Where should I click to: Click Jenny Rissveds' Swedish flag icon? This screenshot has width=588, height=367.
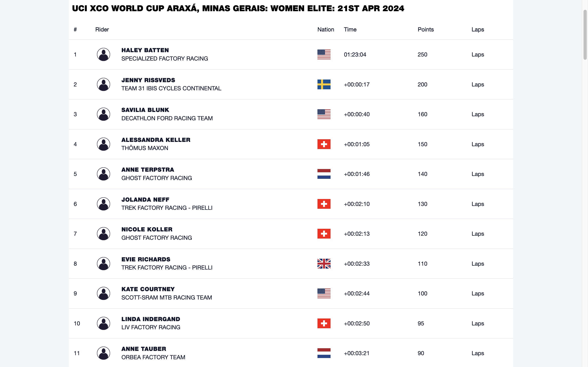pyautogui.click(x=324, y=84)
